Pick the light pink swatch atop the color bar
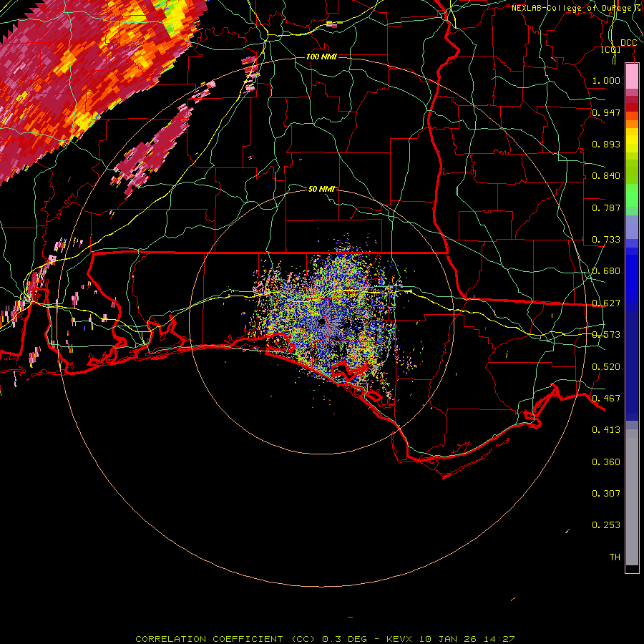The width and height of the screenshot is (644, 644). click(x=632, y=77)
